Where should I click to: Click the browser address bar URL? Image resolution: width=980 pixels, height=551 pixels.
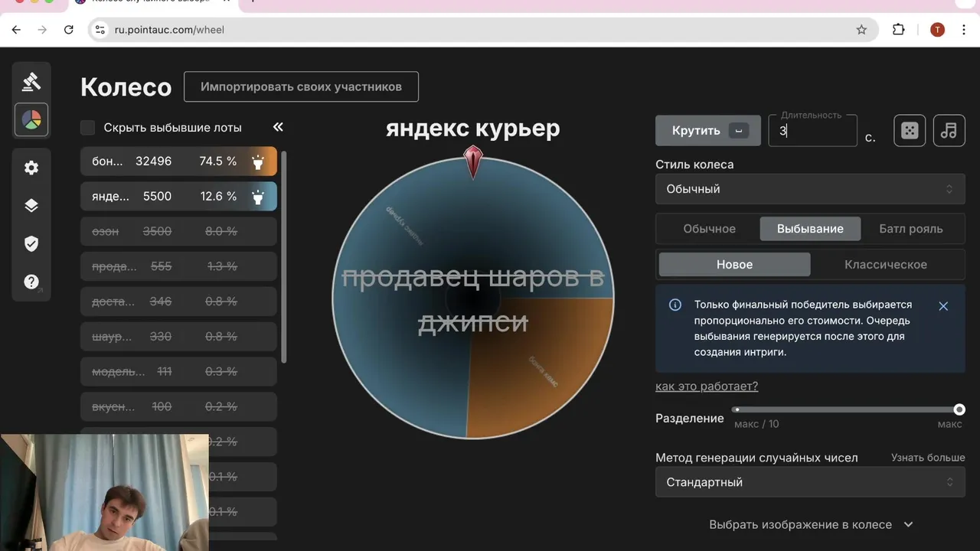click(169, 30)
